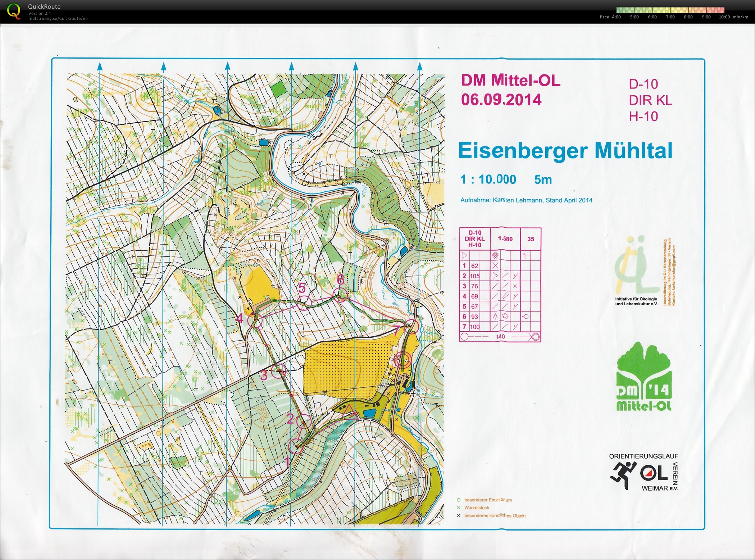This screenshot has height=560, width=755.
Task: Click the 10:00 pace label in legend
Action: [724, 17]
